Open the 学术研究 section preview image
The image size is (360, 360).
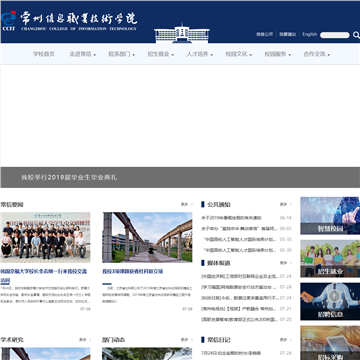(45, 354)
